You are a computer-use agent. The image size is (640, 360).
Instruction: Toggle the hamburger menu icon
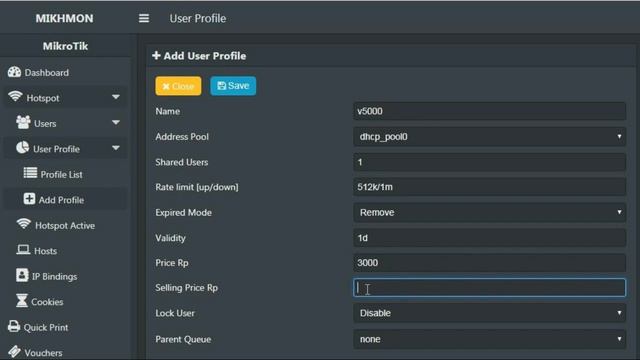pyautogui.click(x=144, y=18)
